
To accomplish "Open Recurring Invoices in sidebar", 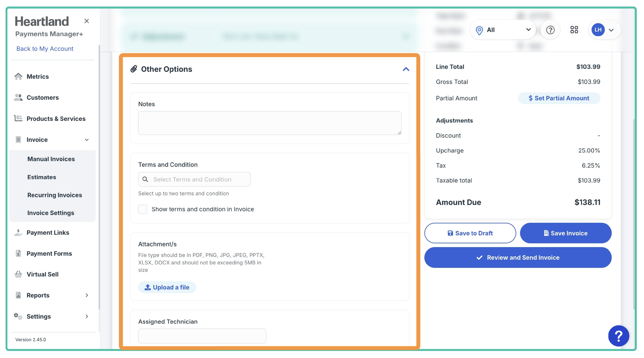I will point(55,195).
